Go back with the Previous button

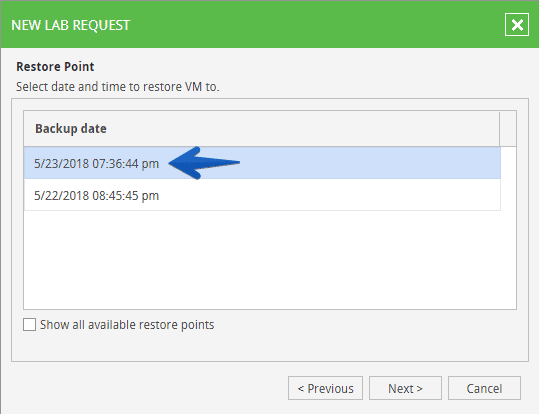[x=325, y=388]
